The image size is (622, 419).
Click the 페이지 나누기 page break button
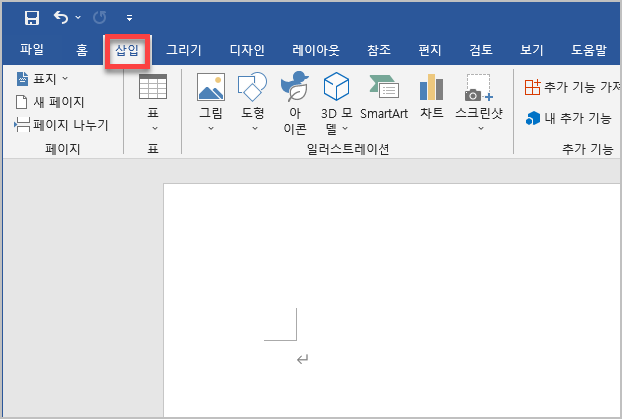pyautogui.click(x=61, y=125)
